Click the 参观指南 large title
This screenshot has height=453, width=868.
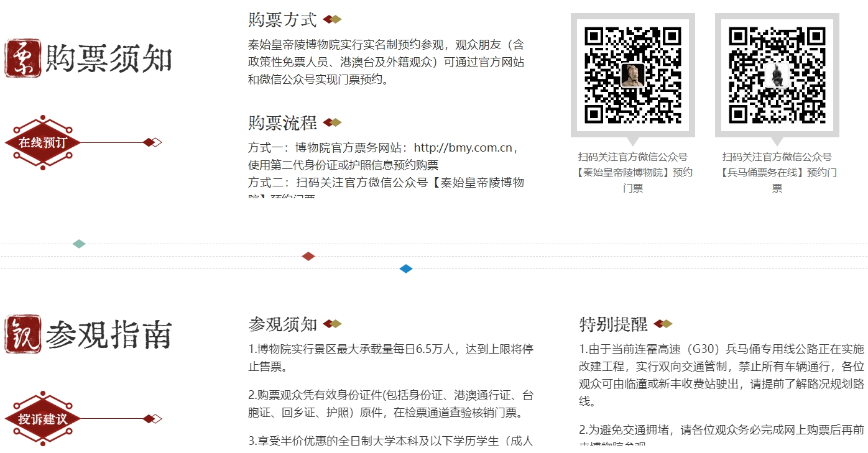coord(109,335)
